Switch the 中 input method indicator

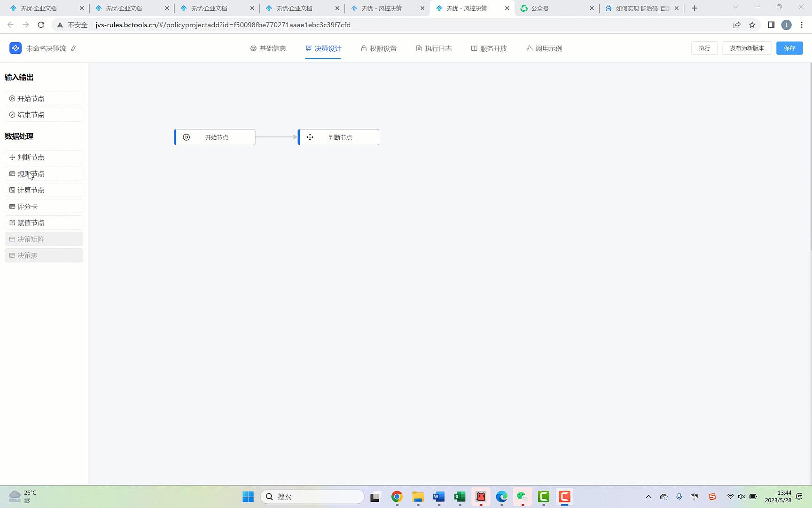click(x=695, y=497)
